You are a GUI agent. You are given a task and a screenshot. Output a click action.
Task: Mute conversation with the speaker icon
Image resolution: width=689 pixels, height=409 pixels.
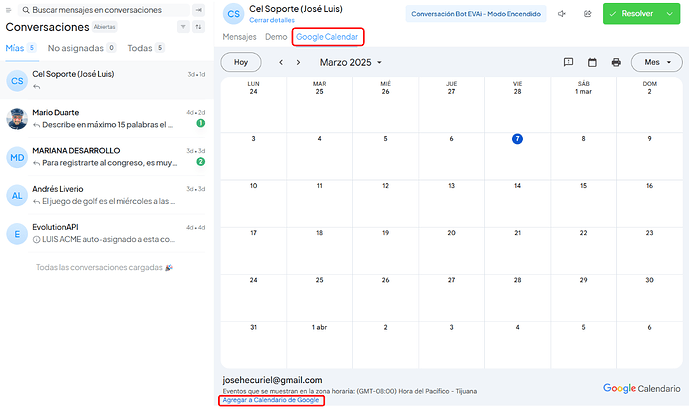pos(562,14)
